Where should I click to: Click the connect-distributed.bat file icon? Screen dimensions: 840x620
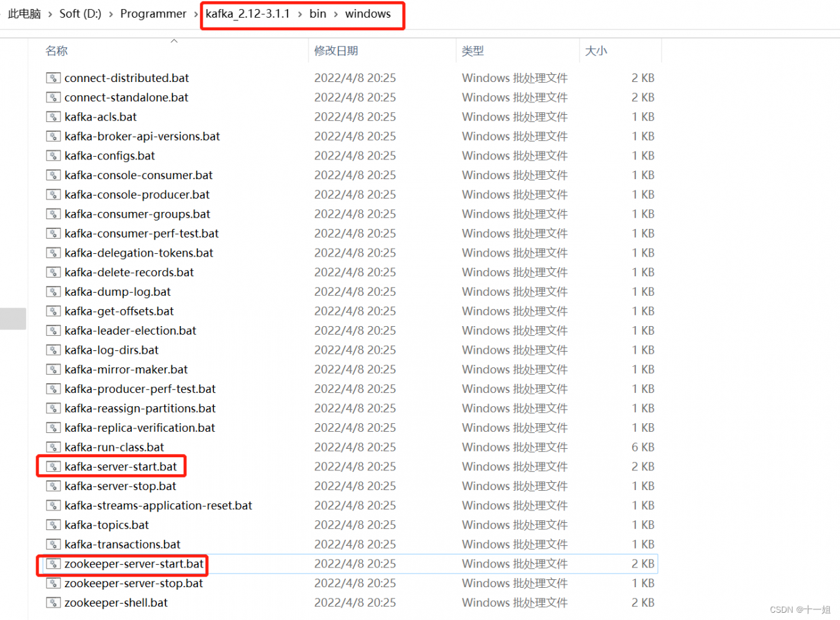coord(53,78)
